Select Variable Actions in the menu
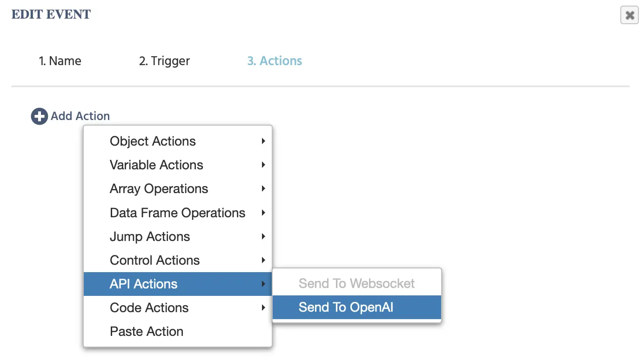 coord(156,165)
